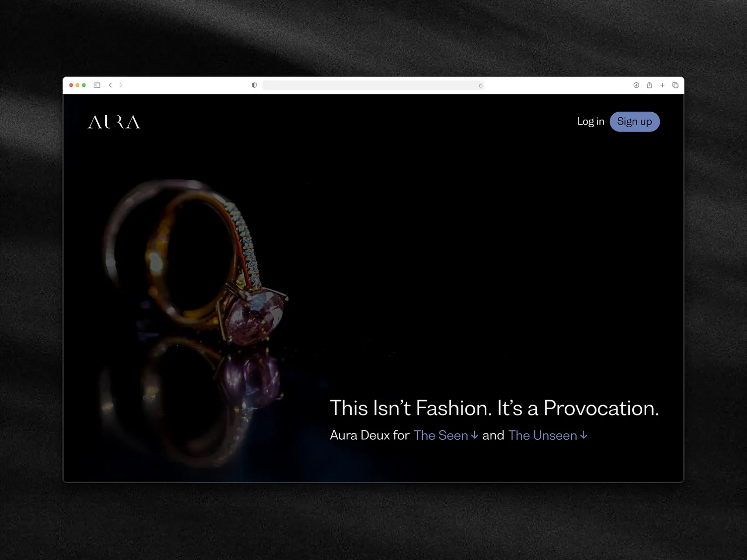
Task: Click the AURA logo
Action: click(x=114, y=122)
